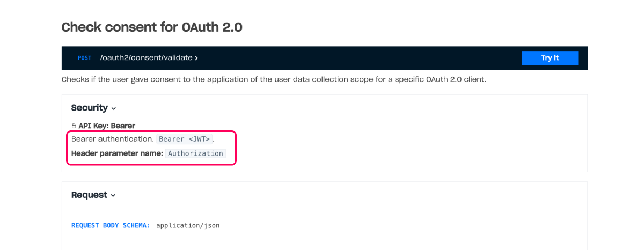Click the application/json content type text
The height and width of the screenshot is (250, 644).
[x=188, y=225]
